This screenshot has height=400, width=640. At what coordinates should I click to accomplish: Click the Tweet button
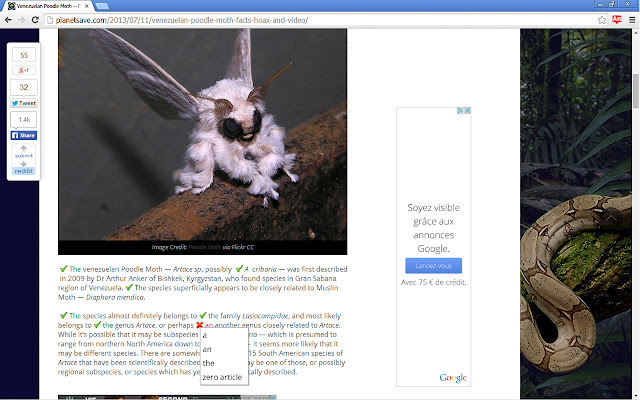24,103
